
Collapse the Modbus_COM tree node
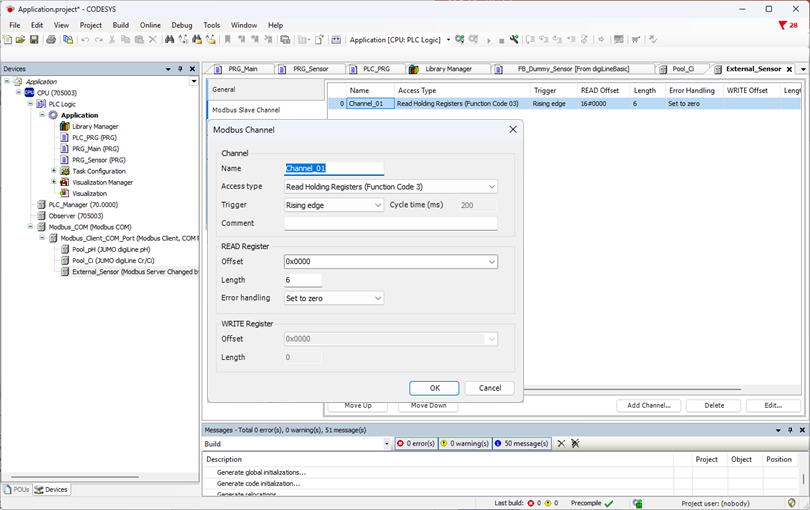(x=30, y=226)
